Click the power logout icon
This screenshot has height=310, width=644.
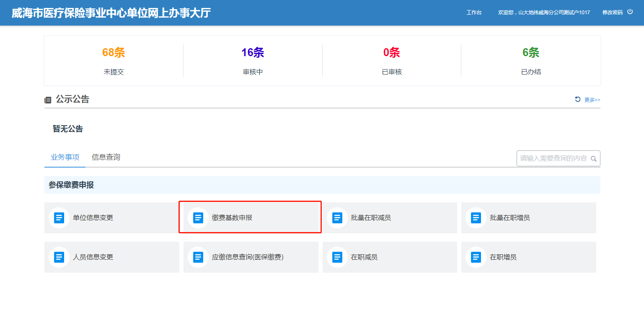(630, 12)
